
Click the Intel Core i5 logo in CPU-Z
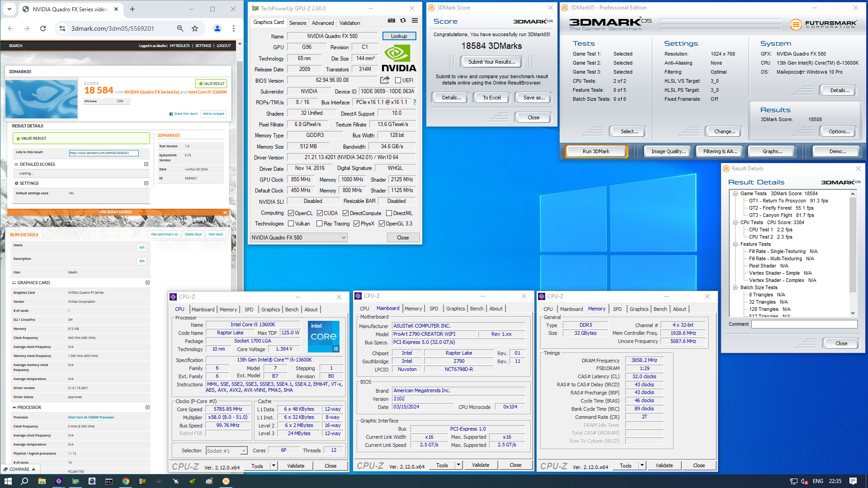coord(324,337)
